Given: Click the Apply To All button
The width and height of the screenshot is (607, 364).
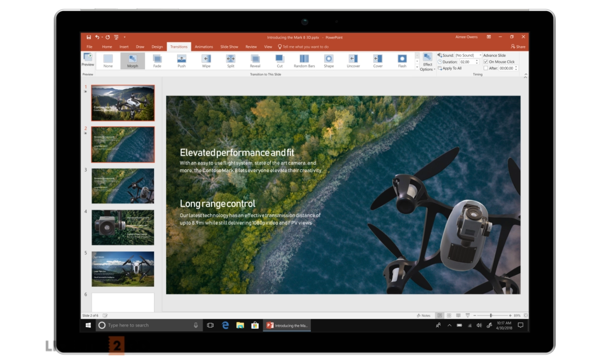Looking at the screenshot, I should click(450, 68).
